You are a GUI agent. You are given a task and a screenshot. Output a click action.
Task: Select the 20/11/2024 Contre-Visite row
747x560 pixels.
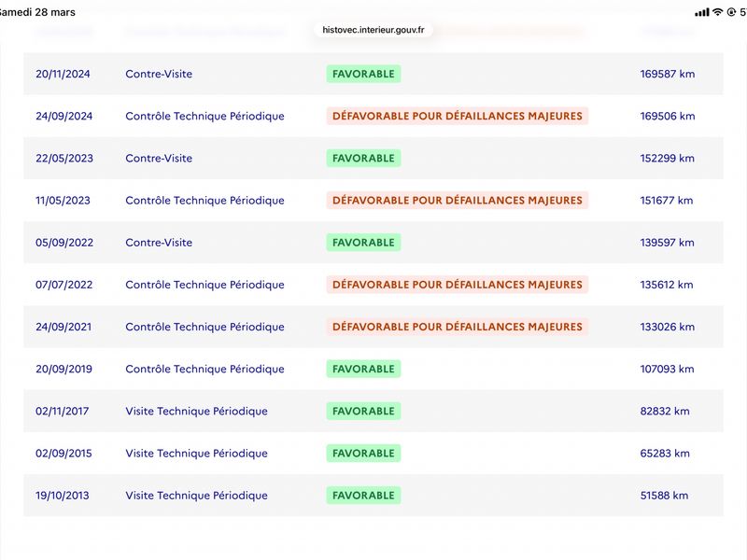coord(373,74)
